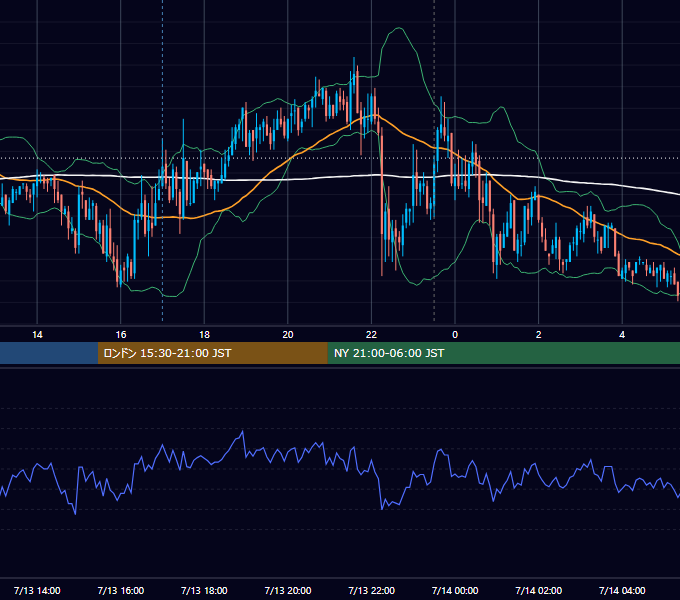The height and width of the screenshot is (600, 680).
Task: Click the 0 hour axis label
Action: [x=455, y=335]
